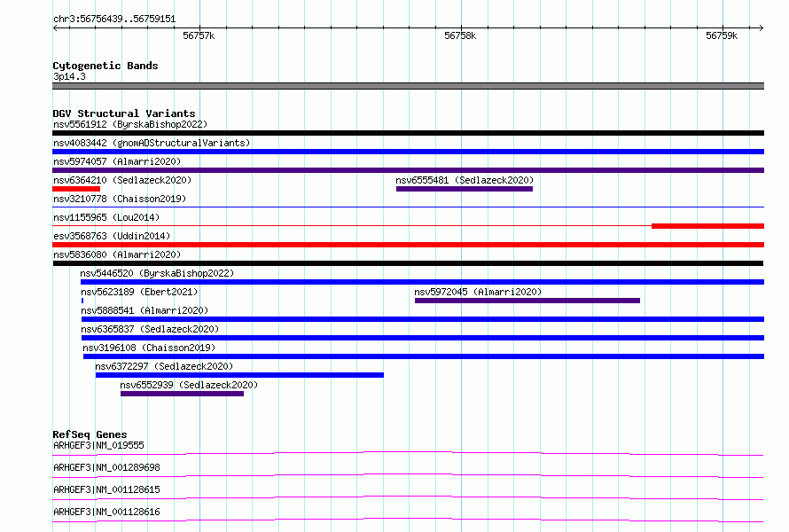Click the black bar under nsv5561912

[408, 133]
